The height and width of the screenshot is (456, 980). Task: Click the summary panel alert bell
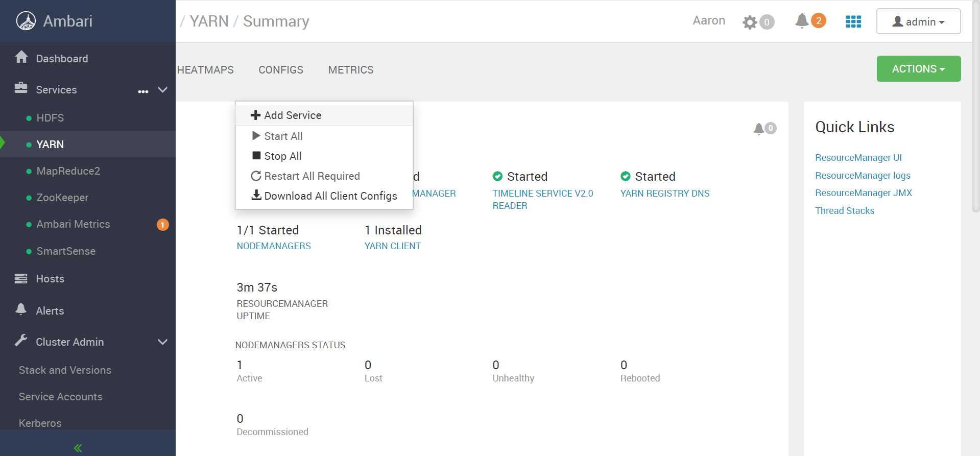click(759, 129)
